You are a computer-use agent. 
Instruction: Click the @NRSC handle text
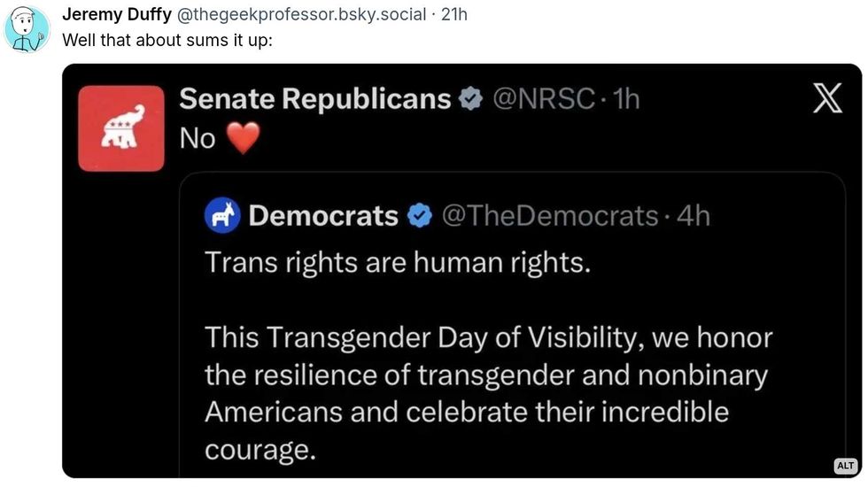(543, 99)
